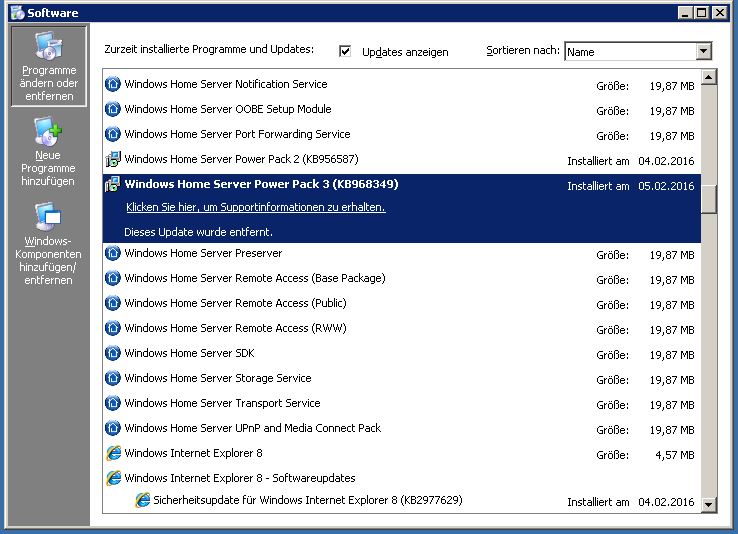Open support information link for Power Pack 3
This screenshot has width=738, height=534.
256,207
